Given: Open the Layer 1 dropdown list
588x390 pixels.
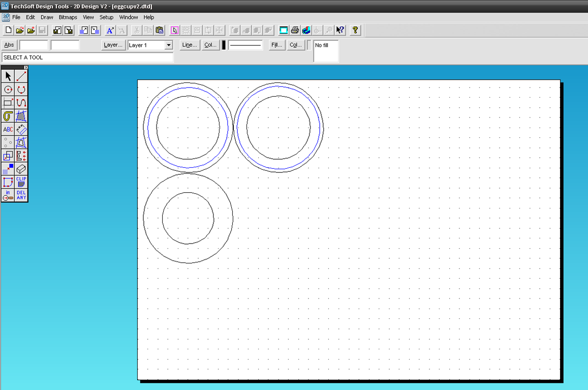Looking at the screenshot, I should coord(168,45).
